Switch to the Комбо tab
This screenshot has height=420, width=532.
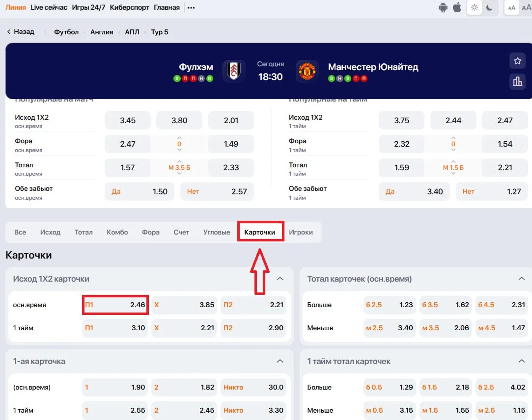point(117,232)
